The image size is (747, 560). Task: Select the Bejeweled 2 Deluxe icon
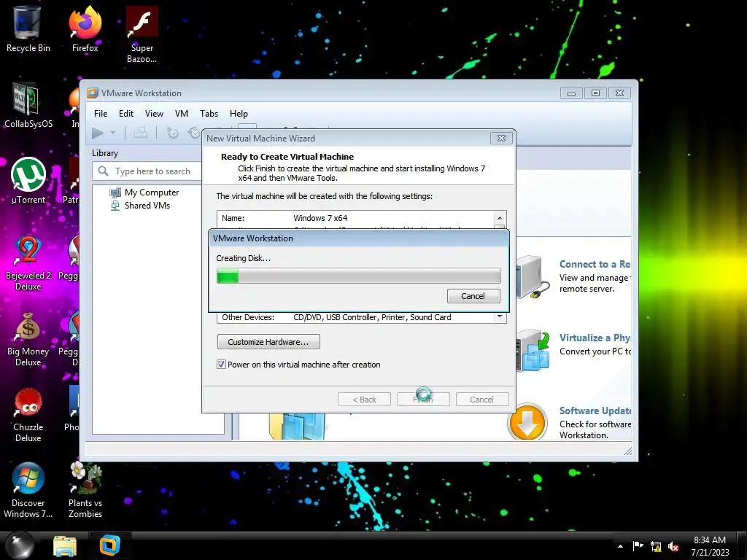pyautogui.click(x=28, y=262)
